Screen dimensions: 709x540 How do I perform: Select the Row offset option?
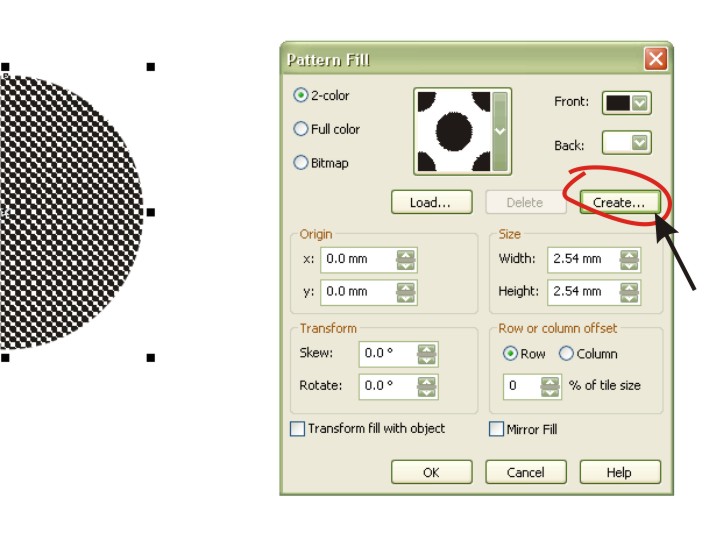(x=510, y=354)
